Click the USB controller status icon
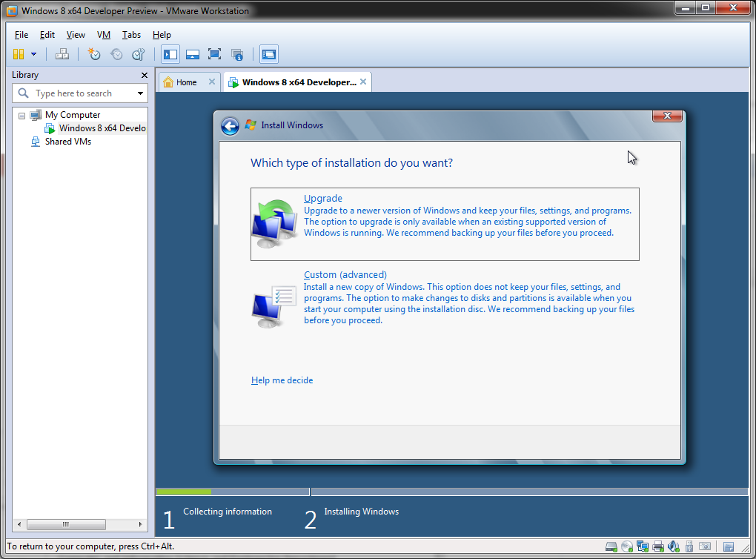Image resolution: width=756 pixels, height=559 pixels. (689, 546)
